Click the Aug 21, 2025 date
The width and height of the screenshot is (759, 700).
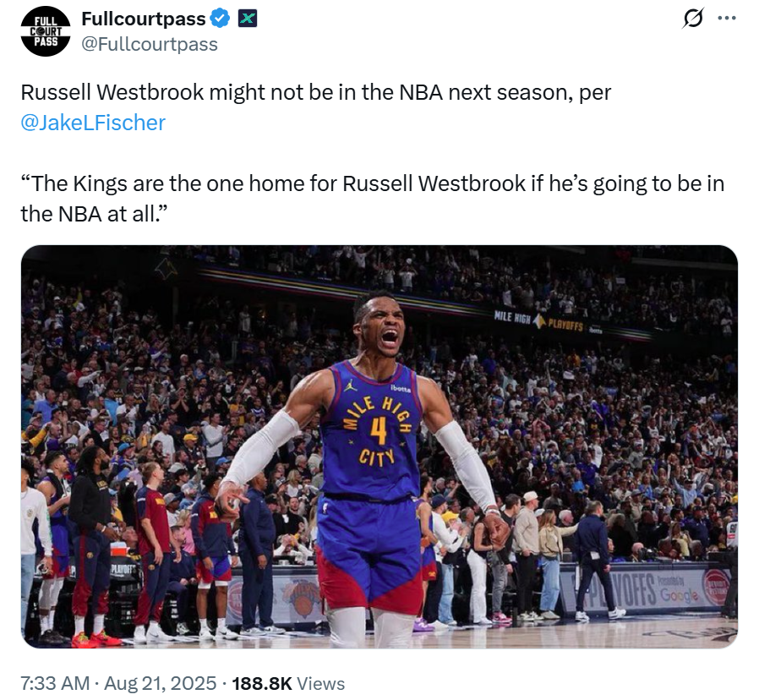tap(161, 683)
